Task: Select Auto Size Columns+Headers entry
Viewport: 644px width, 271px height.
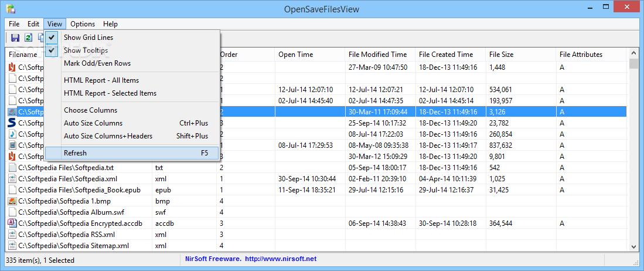Action: coord(132,136)
